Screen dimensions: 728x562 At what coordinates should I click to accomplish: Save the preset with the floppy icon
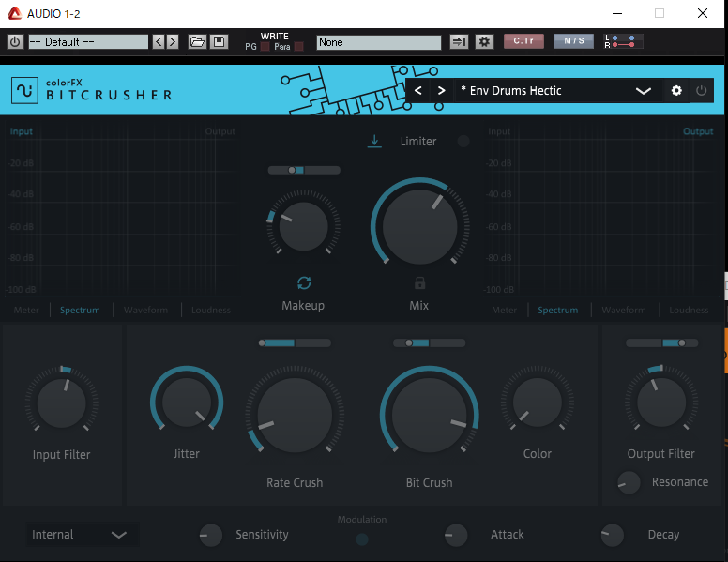[219, 42]
